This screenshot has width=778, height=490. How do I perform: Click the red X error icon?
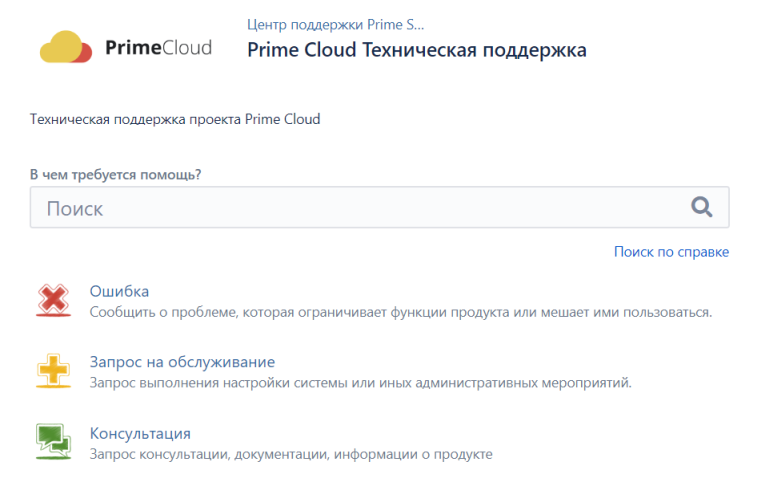point(54,301)
